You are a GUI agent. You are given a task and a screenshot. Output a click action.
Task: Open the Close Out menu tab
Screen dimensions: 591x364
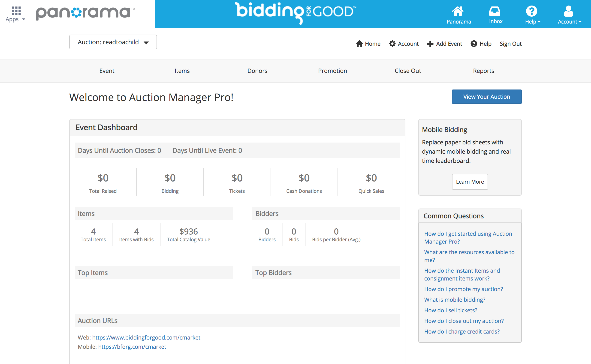[x=408, y=71]
